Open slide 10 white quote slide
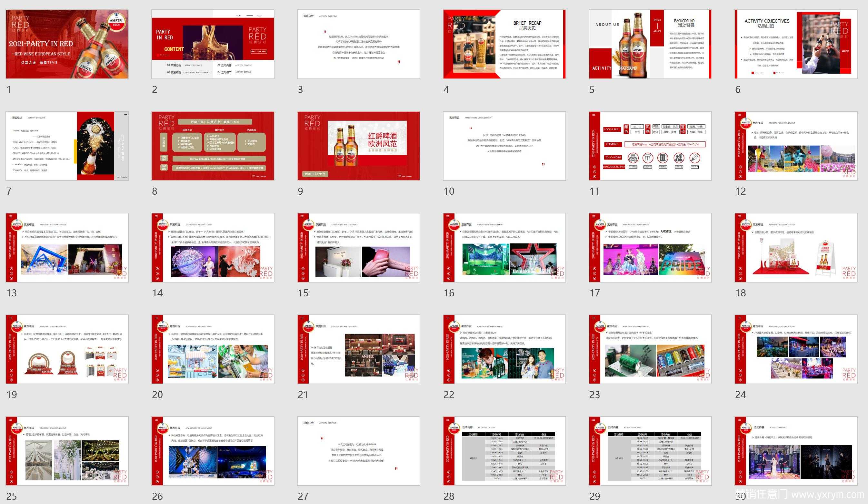Image resolution: width=868 pixels, height=504 pixels. [504, 146]
